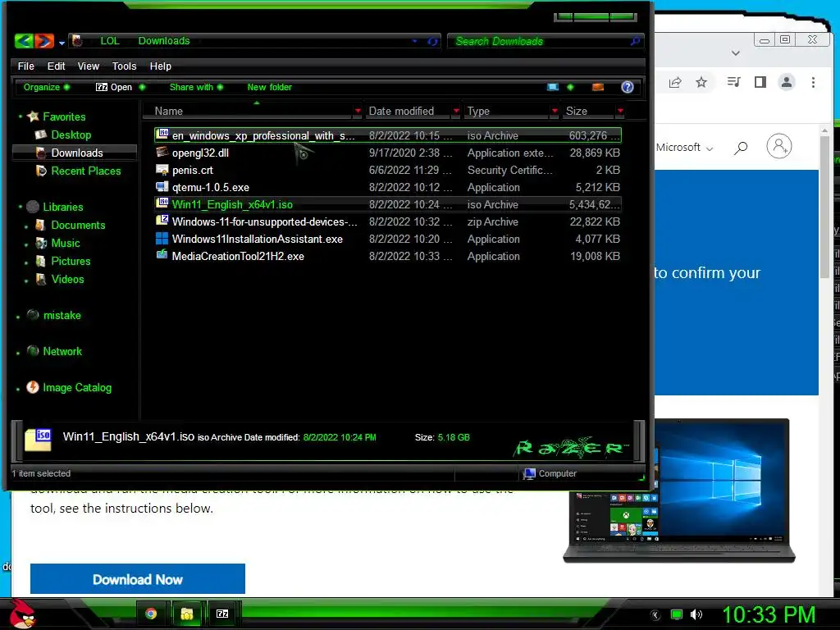This screenshot has height=630, width=840.
Task: Select the qtemu-1.0.5.exe file
Action: coord(388,187)
